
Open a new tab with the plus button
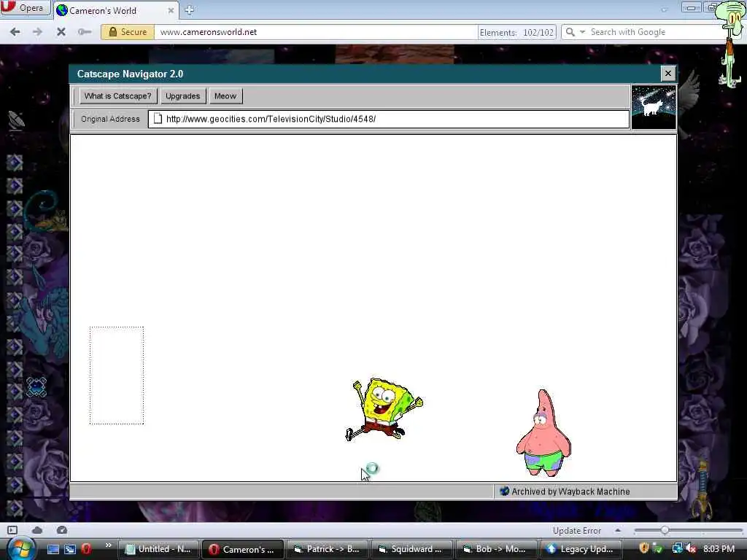click(x=189, y=10)
